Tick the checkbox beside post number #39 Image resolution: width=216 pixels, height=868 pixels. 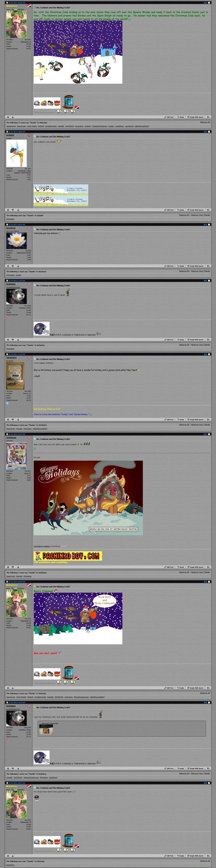coord(209,703)
